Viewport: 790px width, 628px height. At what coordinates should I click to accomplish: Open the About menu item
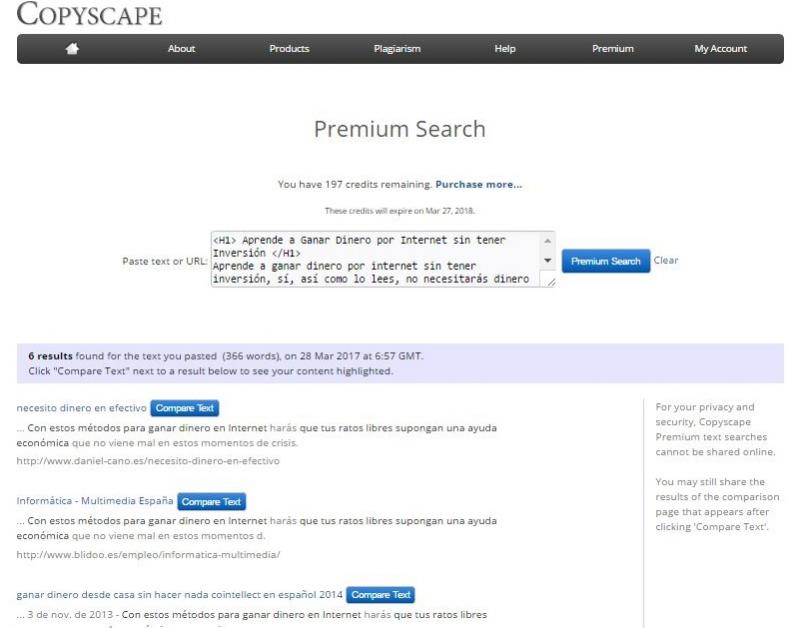tap(181, 49)
